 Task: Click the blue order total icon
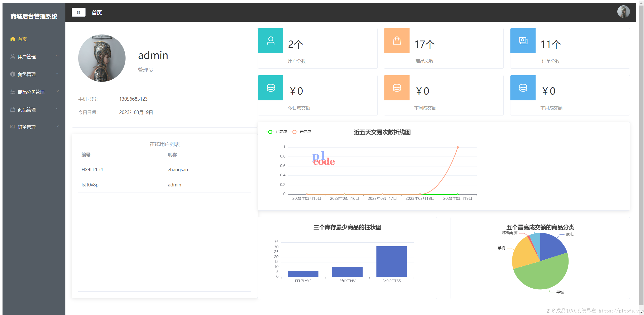pos(523,41)
